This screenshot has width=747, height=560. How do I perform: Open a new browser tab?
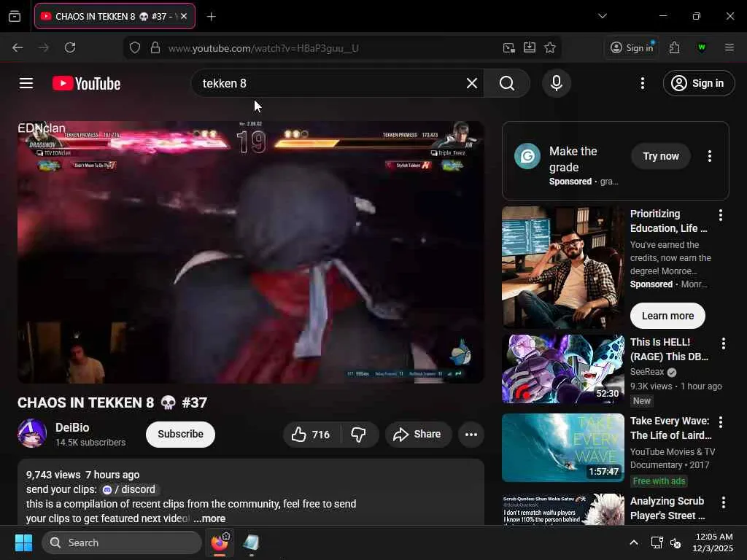(x=211, y=17)
